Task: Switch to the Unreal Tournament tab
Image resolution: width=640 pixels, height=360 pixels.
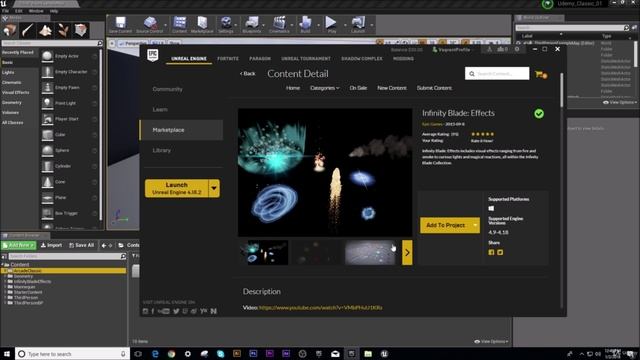Action: pyautogui.click(x=306, y=59)
